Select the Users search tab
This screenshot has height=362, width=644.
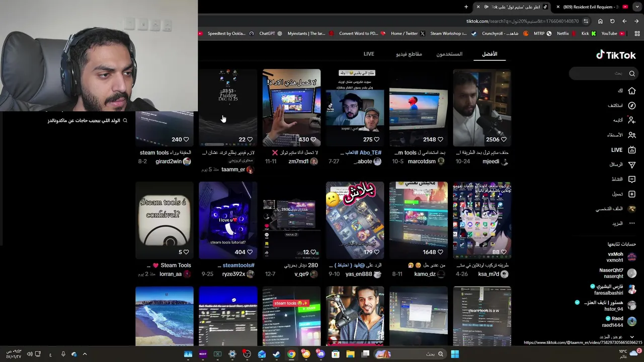coord(449,54)
